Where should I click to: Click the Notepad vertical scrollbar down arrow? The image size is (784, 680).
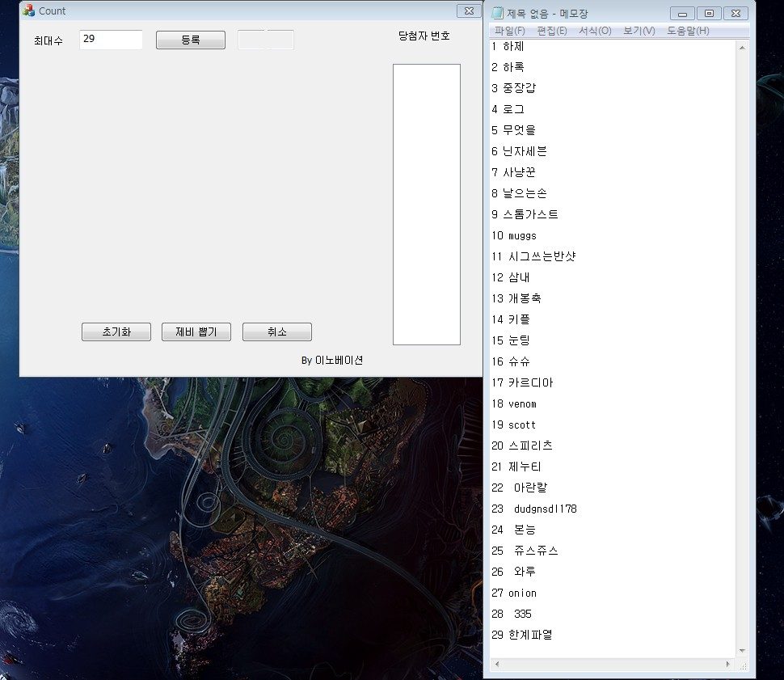[742, 650]
